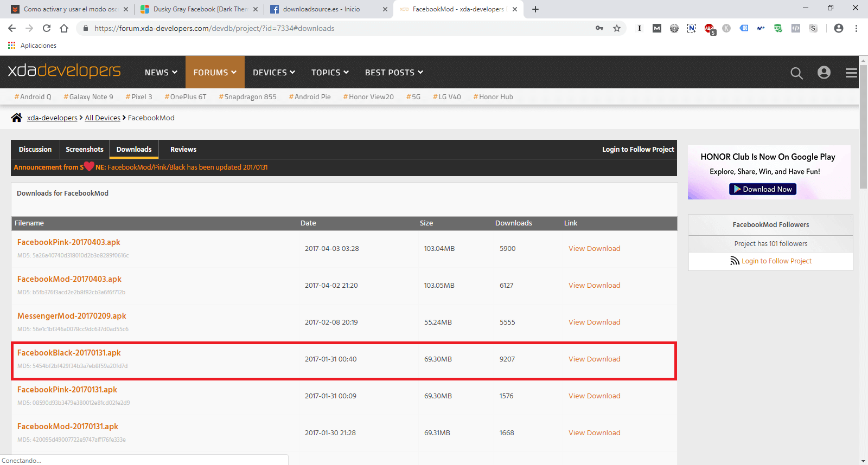Open MessengerMod-20170209.apk filename link

pyautogui.click(x=72, y=316)
